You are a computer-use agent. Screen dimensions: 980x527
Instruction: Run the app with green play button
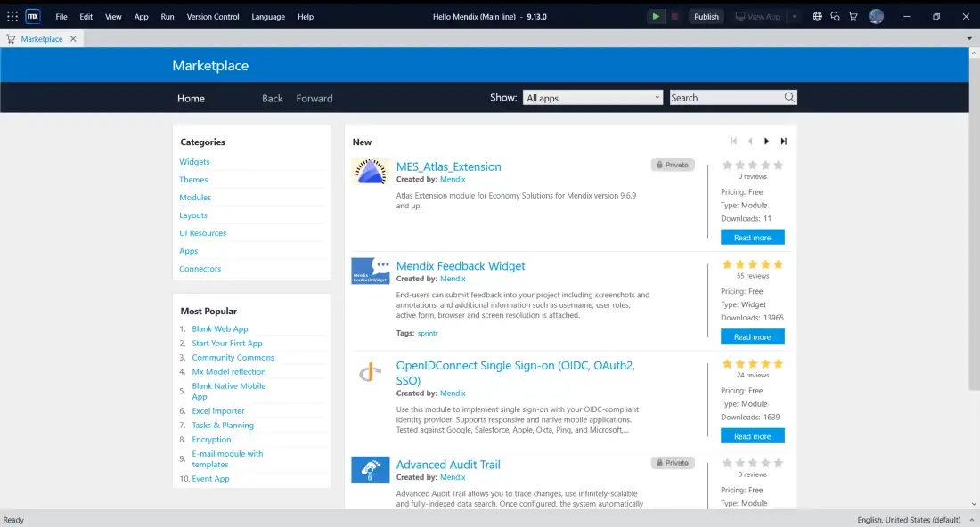point(656,17)
